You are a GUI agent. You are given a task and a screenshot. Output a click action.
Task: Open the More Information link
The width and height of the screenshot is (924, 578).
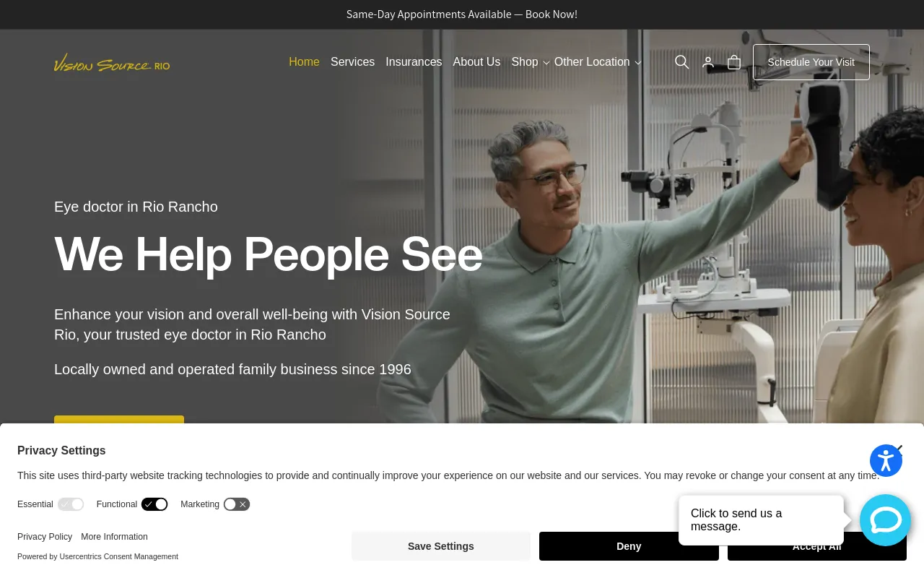[x=114, y=537]
